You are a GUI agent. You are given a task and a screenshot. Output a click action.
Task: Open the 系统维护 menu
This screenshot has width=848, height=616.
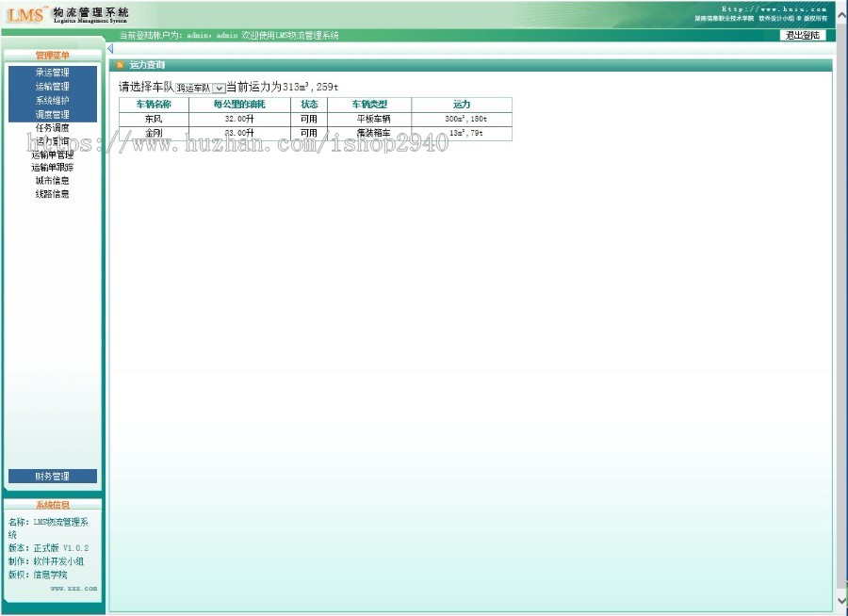pyautogui.click(x=53, y=101)
